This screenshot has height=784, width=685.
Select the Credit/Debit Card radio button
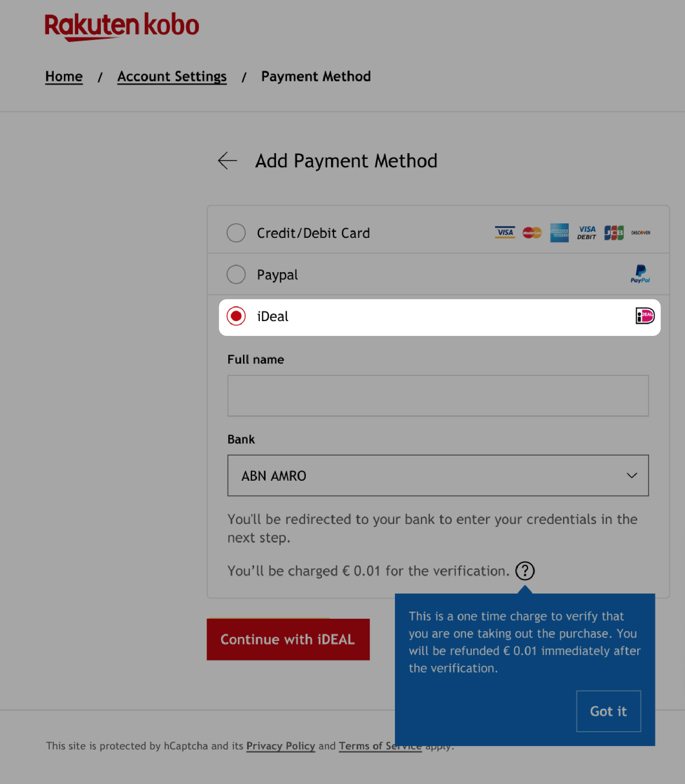click(237, 233)
